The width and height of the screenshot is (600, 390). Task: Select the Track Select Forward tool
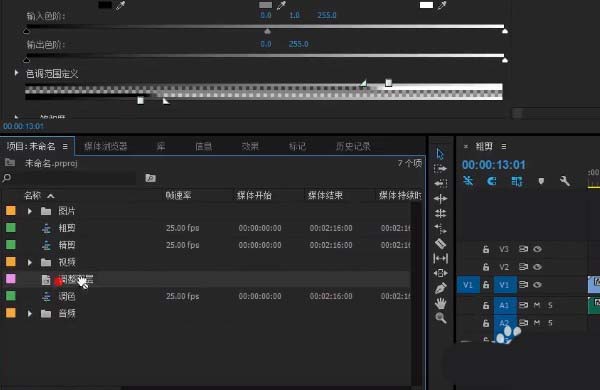440,168
